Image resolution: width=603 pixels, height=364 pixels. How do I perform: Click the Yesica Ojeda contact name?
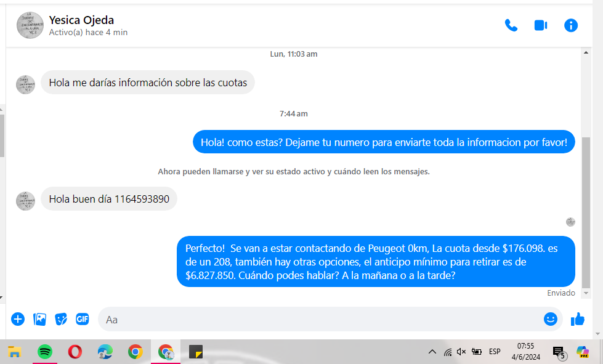coord(81,20)
